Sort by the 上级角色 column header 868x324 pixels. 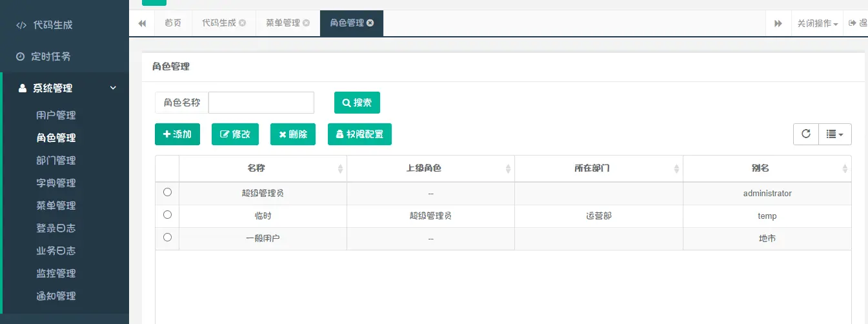(x=430, y=168)
